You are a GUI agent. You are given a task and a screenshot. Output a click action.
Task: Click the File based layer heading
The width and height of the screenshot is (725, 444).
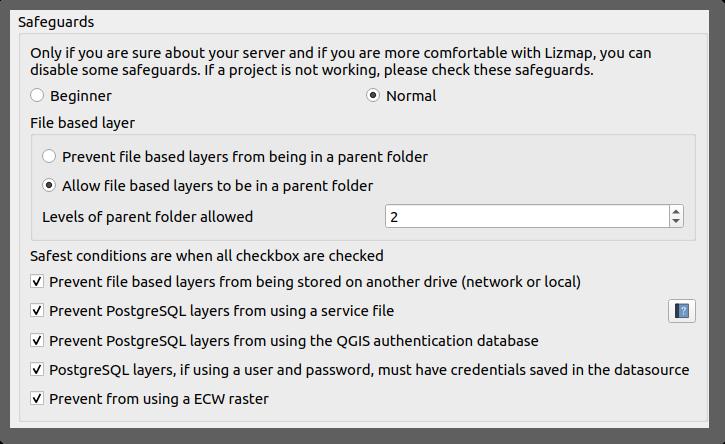point(82,123)
